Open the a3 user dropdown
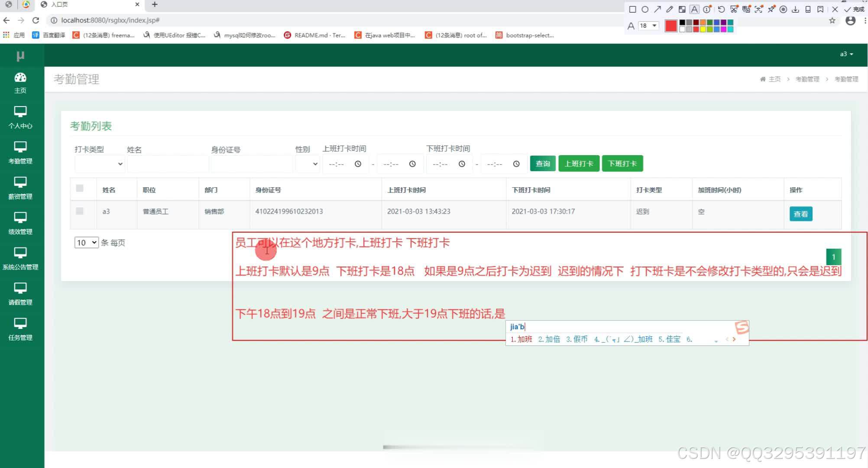This screenshot has width=868, height=468. click(x=846, y=54)
